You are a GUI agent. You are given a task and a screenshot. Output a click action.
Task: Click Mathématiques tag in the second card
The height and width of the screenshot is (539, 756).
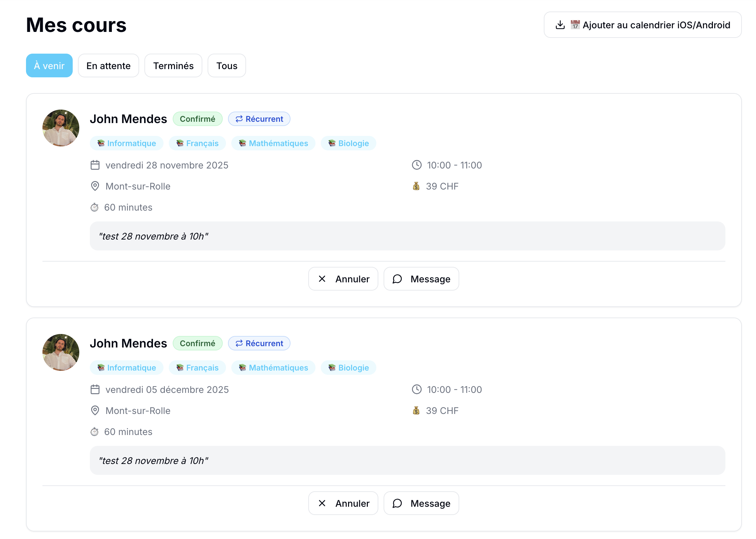point(273,368)
